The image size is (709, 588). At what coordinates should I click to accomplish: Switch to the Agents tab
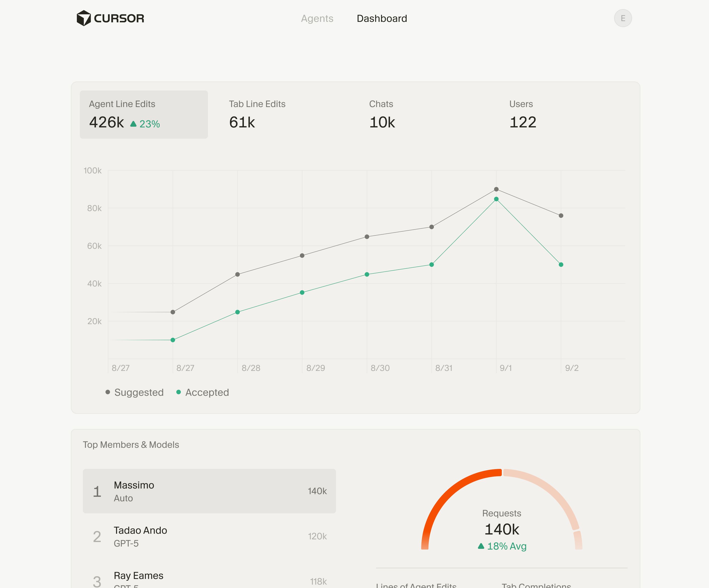pyautogui.click(x=317, y=18)
